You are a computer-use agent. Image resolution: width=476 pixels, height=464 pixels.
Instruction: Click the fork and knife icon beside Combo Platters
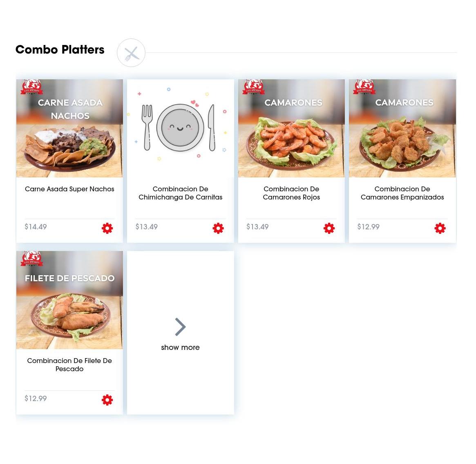click(x=131, y=53)
